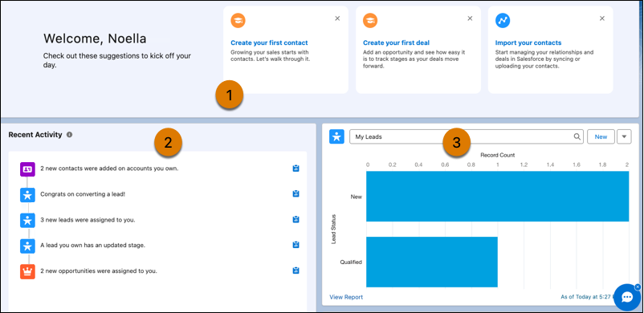Click text 'Congrats on converting a lead!'
This screenshot has width=644, height=313.
click(83, 194)
